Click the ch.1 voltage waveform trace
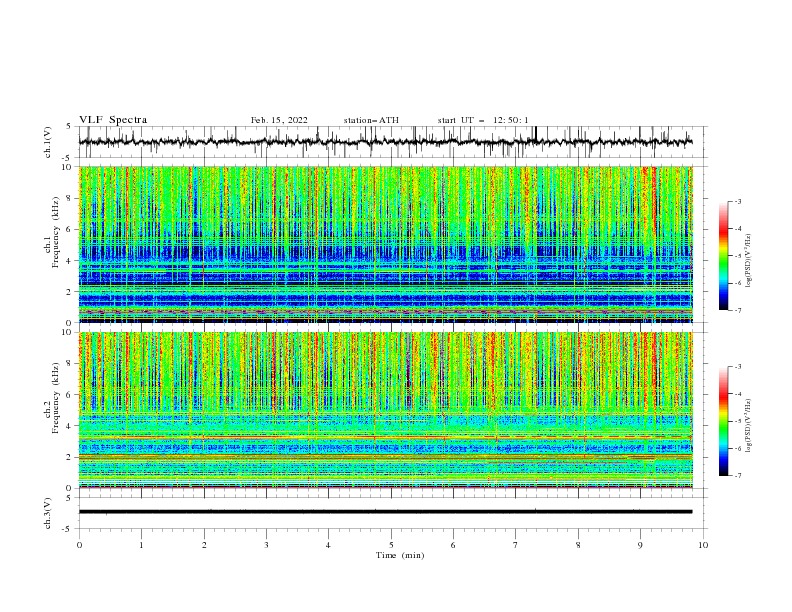This screenshot has width=792, height=612. click(386, 142)
